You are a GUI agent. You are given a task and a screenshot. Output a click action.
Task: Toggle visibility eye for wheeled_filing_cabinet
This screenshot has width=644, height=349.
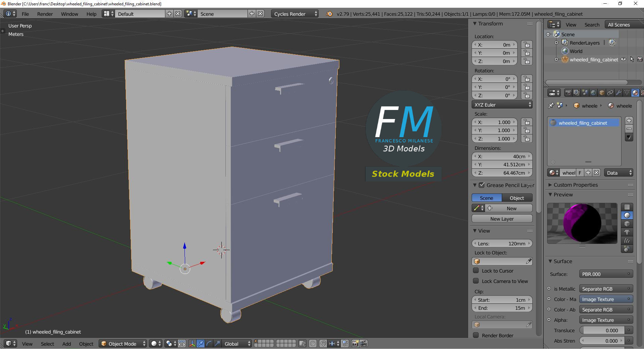pyautogui.click(x=623, y=59)
